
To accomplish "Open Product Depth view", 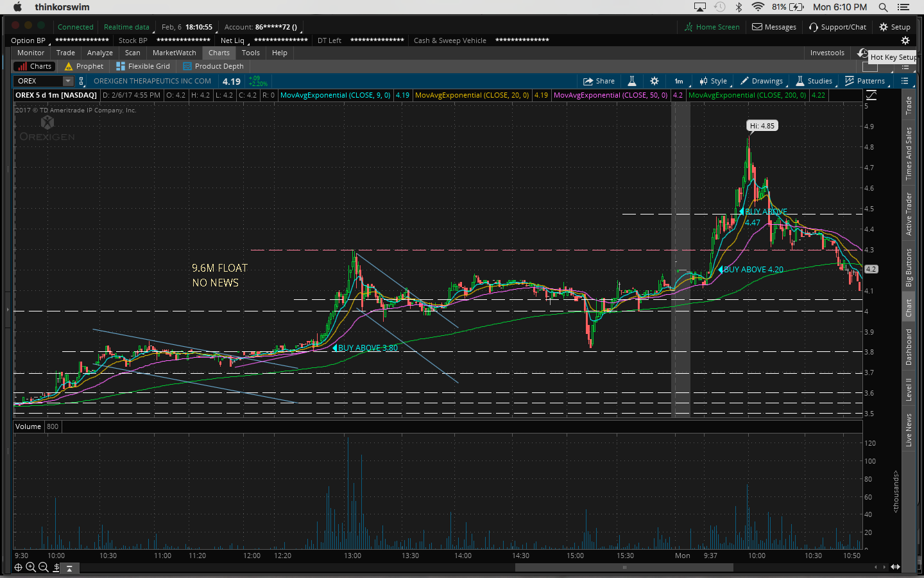I will tap(213, 66).
